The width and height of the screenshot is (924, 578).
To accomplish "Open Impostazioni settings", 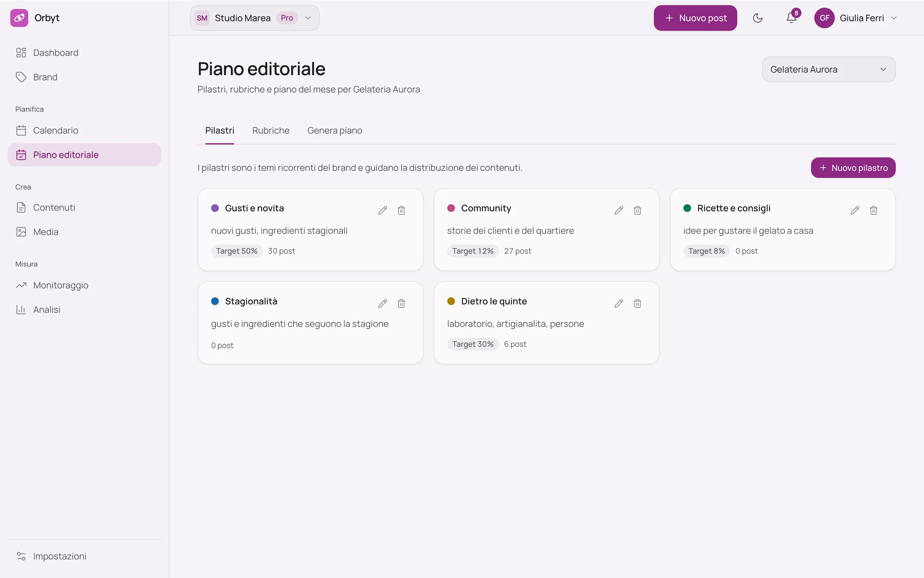I will click(84, 556).
